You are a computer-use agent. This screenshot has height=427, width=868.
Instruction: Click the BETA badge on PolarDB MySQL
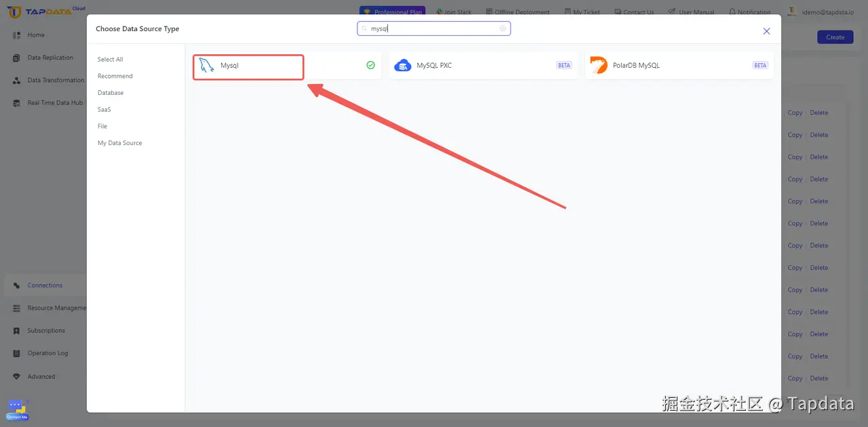click(x=760, y=66)
